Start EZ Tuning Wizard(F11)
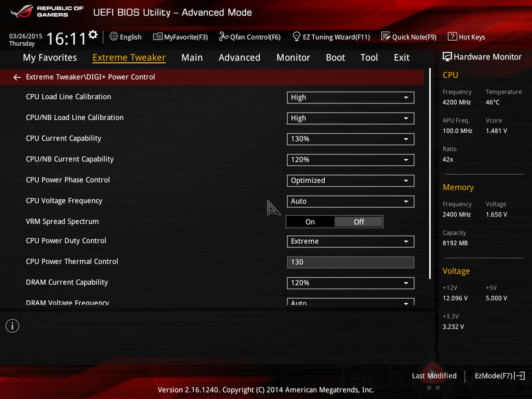This screenshot has height=399, width=532. (331, 37)
